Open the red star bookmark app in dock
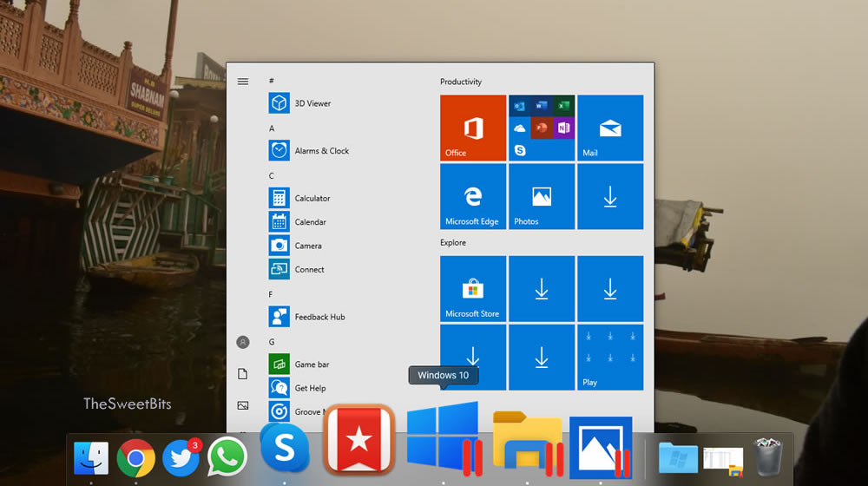 [x=358, y=439]
